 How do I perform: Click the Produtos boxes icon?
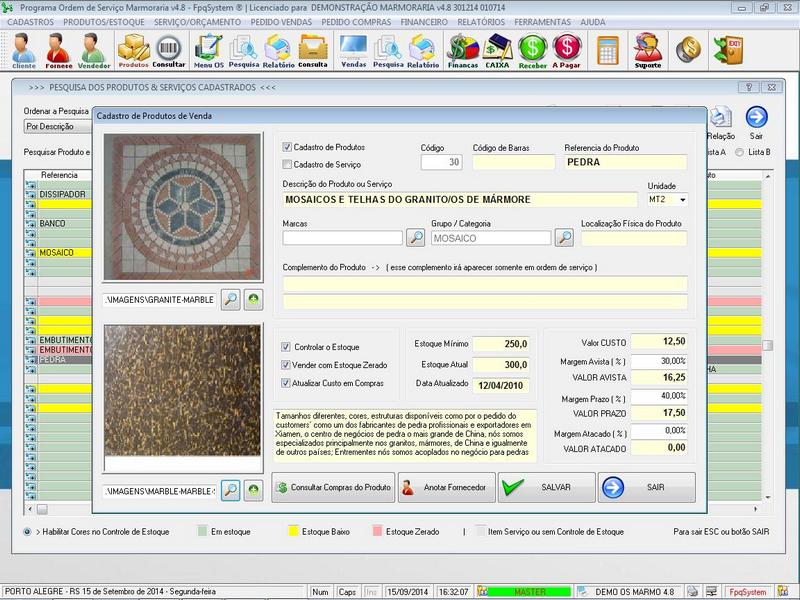coord(133,50)
